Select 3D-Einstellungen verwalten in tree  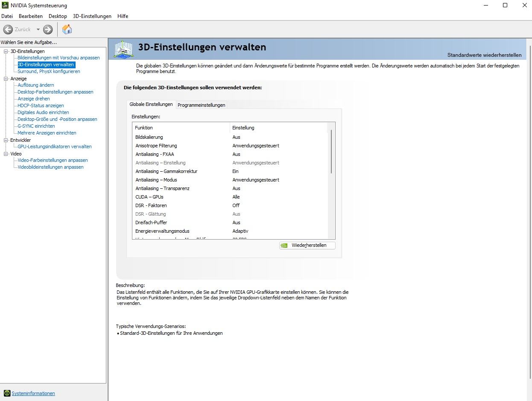click(46, 64)
